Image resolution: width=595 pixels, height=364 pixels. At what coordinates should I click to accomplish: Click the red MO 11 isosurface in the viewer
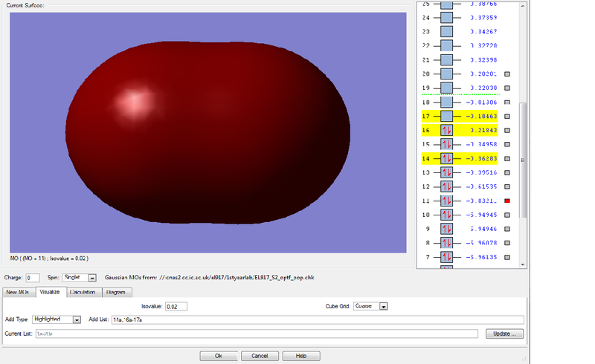[208, 132]
